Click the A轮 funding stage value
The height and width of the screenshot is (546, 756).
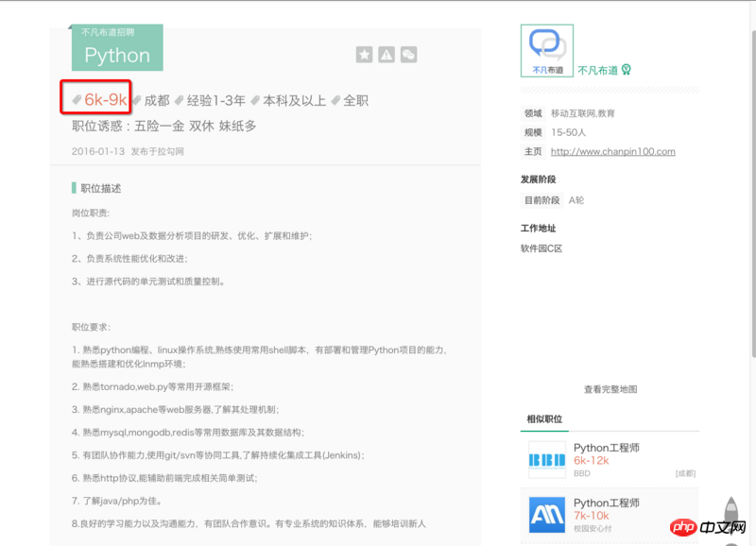(576, 200)
